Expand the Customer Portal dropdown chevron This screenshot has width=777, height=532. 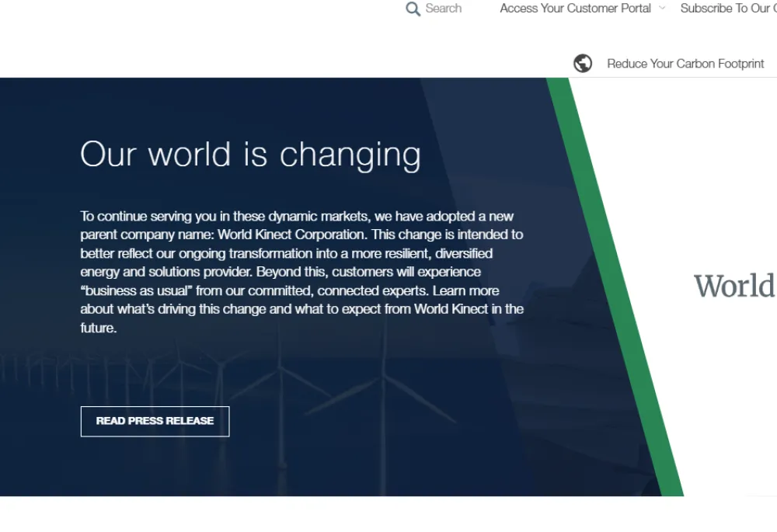[x=662, y=8]
